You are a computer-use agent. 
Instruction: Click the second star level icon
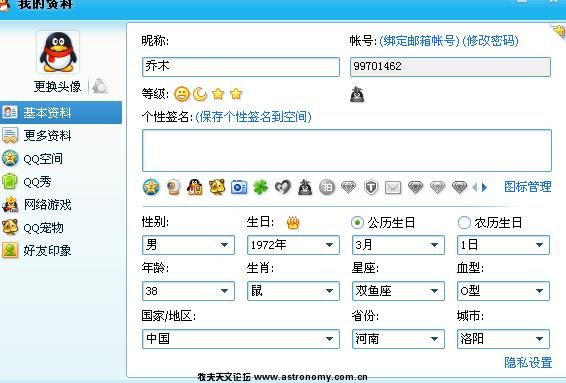(x=236, y=94)
